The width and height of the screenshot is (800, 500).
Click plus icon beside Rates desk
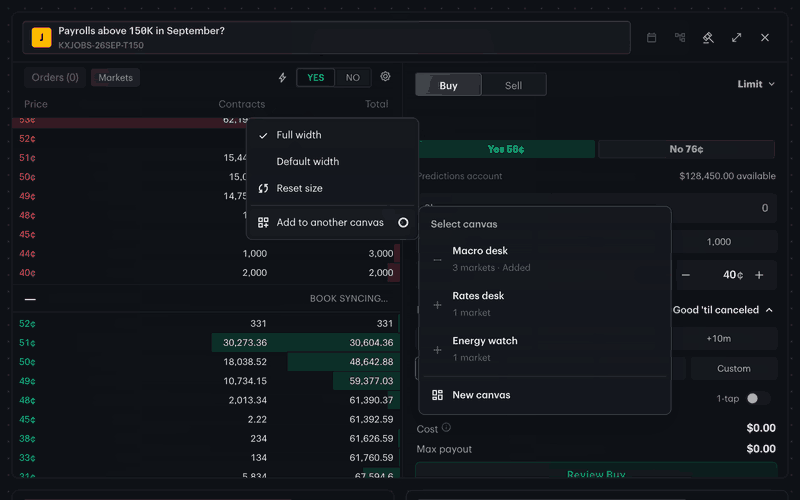[437, 305]
